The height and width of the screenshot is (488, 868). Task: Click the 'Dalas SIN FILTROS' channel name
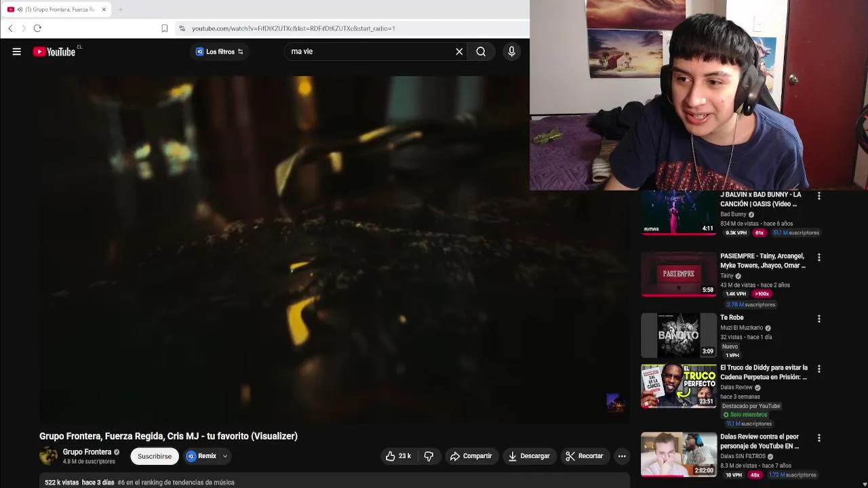point(744,457)
